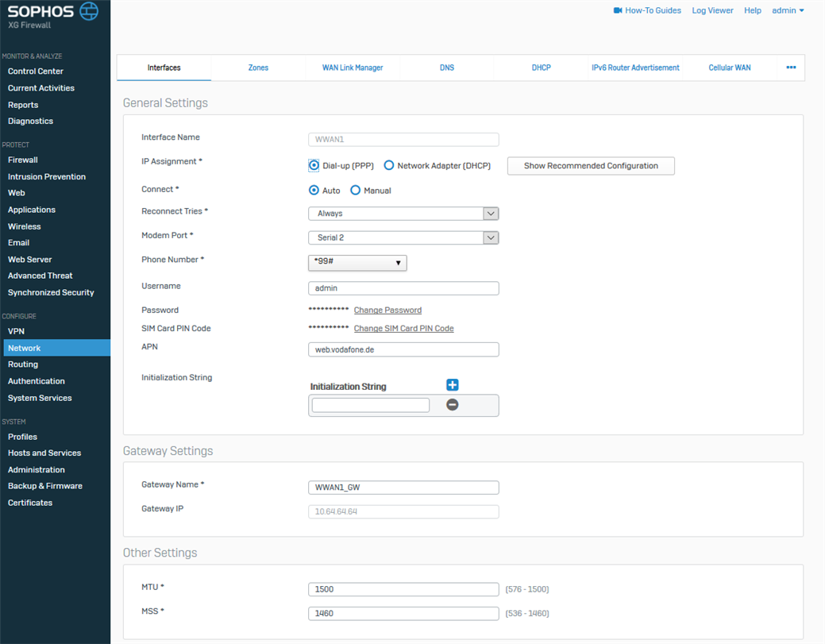Click the Sophos globe logo icon
825x644 pixels.
tap(89, 11)
